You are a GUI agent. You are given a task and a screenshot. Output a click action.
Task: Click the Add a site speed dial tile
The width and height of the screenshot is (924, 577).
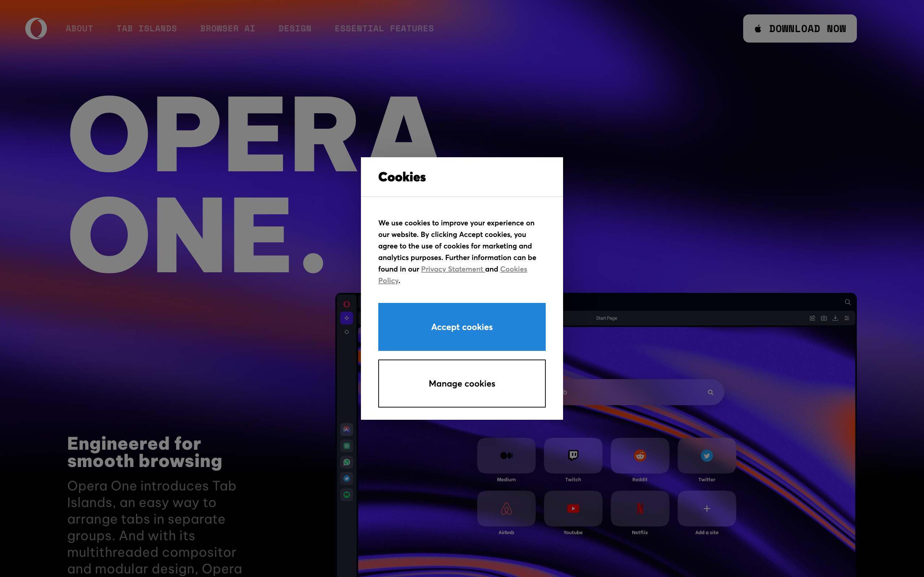[x=706, y=508]
